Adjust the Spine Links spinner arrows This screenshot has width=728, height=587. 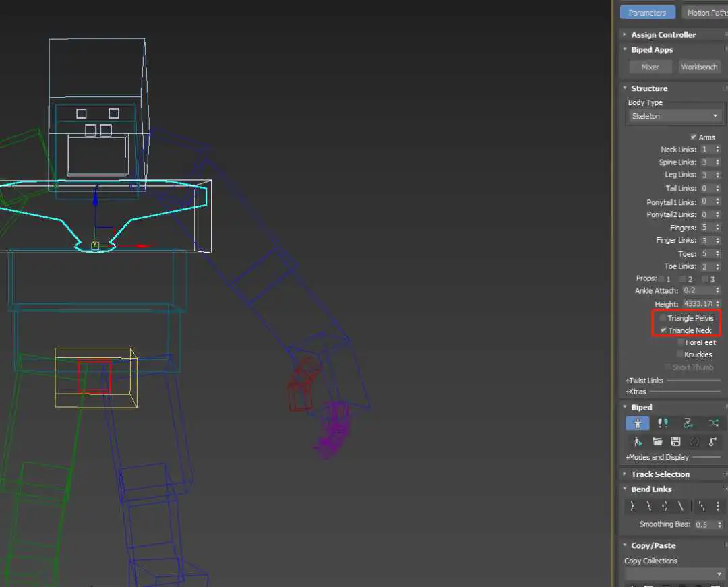coord(717,162)
